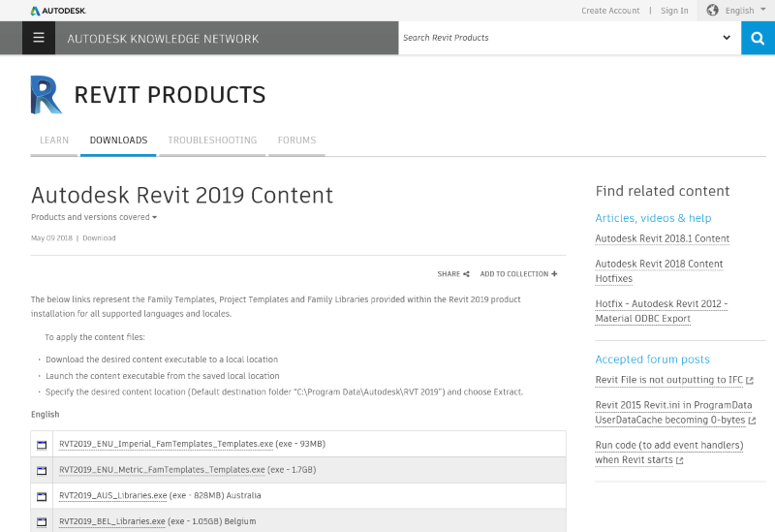The height and width of the screenshot is (532, 775).
Task: Click the blue search magnifier button
Action: pyautogui.click(x=758, y=38)
